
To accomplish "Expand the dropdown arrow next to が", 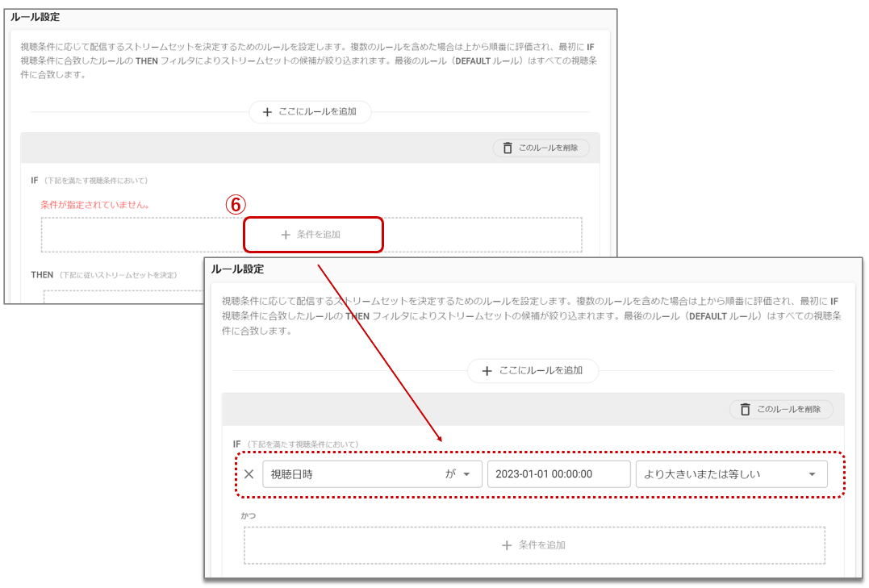I will (x=466, y=474).
